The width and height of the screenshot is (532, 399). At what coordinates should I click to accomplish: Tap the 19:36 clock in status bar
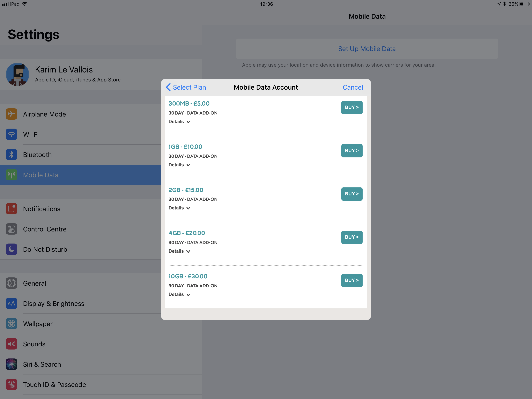click(x=266, y=4)
